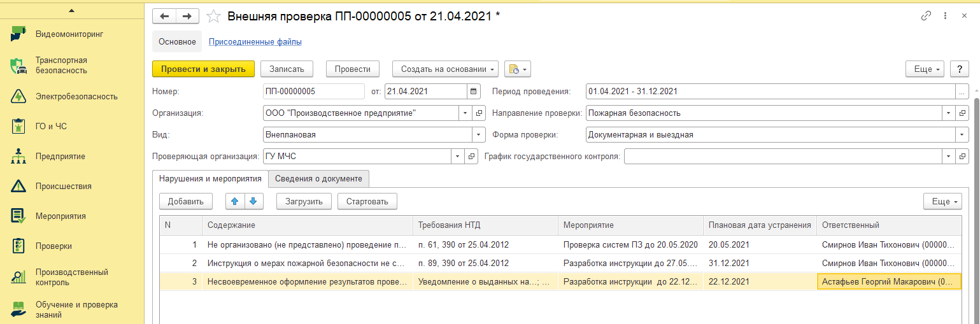Screen dimensions: 980x324
Task: Move row up with blue arrow
Action: coord(235,202)
